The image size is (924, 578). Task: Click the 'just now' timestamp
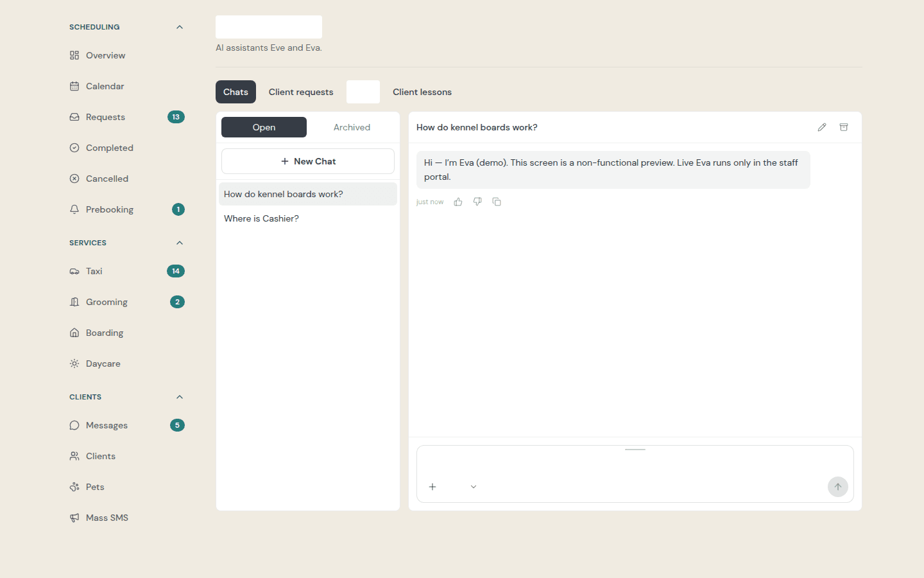point(430,202)
